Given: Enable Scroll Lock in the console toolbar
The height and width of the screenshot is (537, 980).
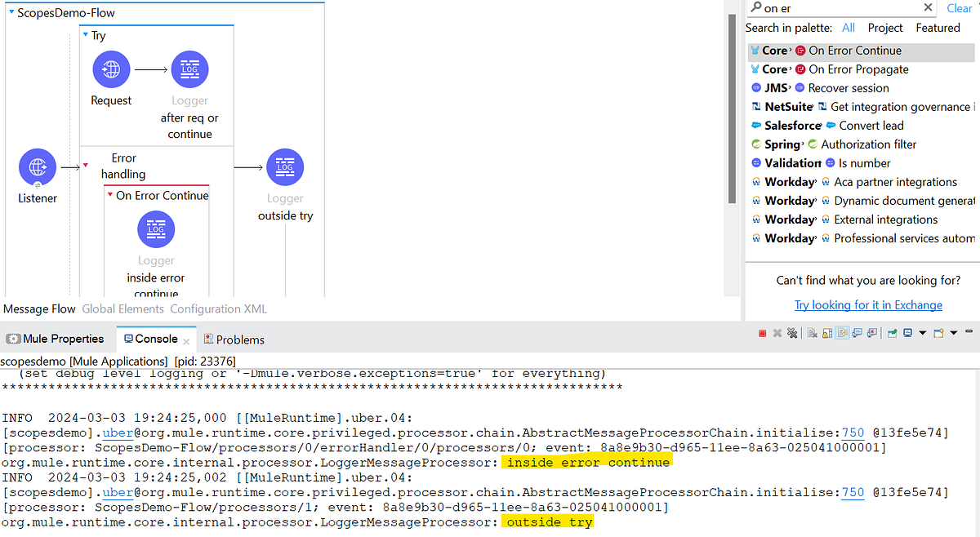Looking at the screenshot, I should pos(826,333).
